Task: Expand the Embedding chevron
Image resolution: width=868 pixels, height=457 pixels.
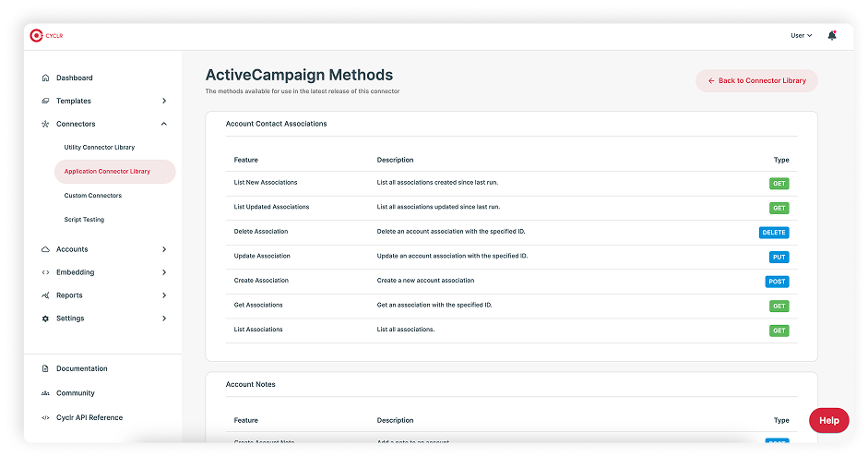Action: tap(164, 272)
